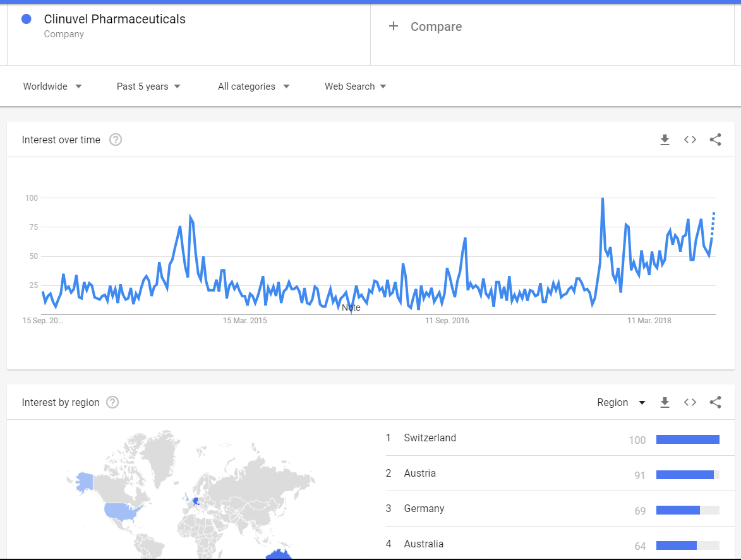The image size is (741, 560).
Task: Click Australia on the world map
Action: [278, 554]
